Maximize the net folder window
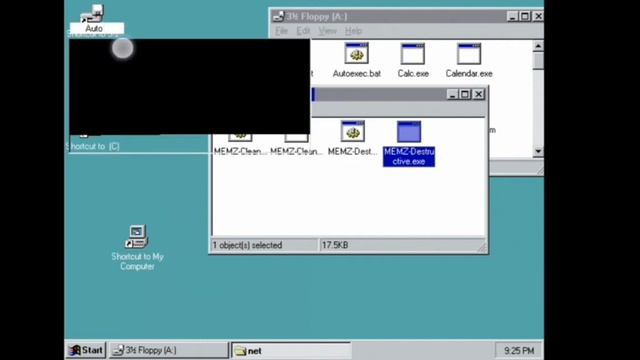The image size is (640, 360). [465, 94]
